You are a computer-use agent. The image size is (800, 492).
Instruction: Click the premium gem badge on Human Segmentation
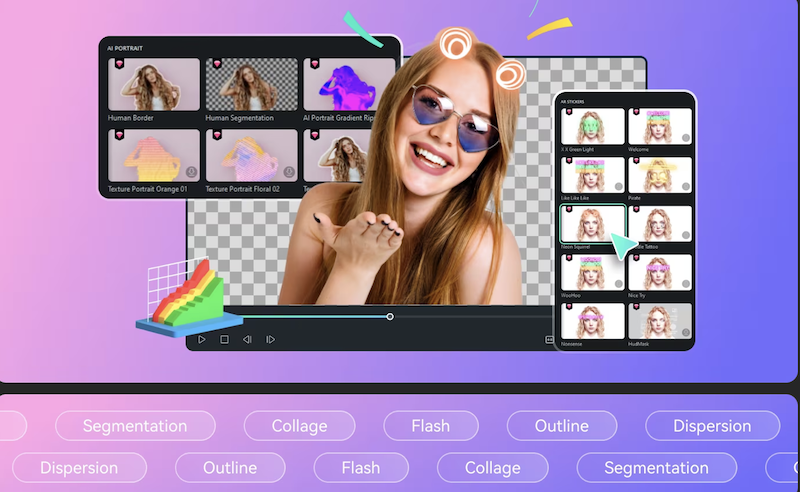point(217,64)
